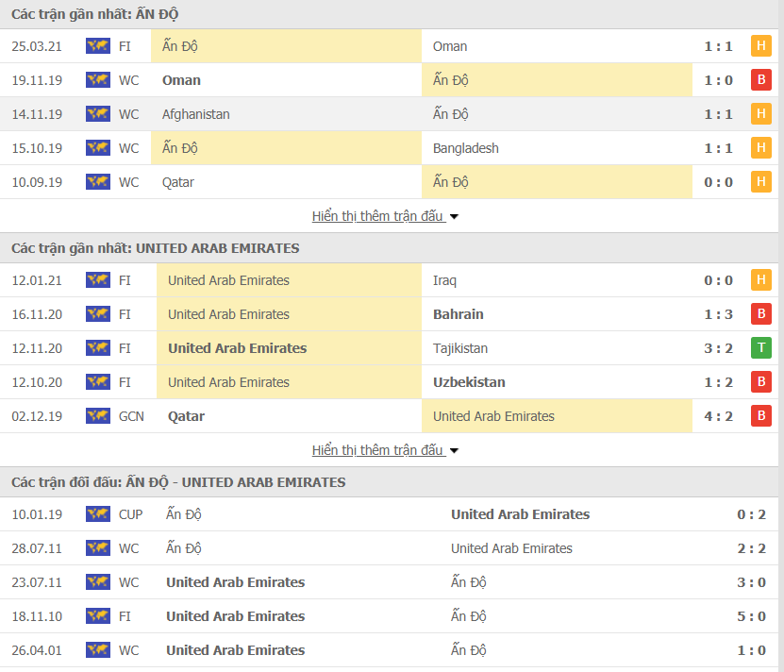The height and width of the screenshot is (672, 784).
Task: Click the red B badge on Qatar 4:2 row
Action: point(760,416)
